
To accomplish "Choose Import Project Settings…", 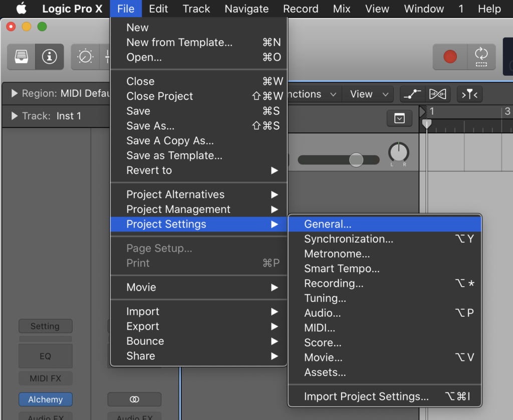I will 385,396.
